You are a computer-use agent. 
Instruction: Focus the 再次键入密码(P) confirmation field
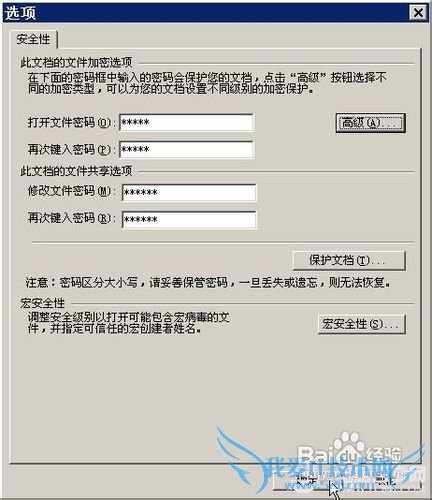point(186,149)
